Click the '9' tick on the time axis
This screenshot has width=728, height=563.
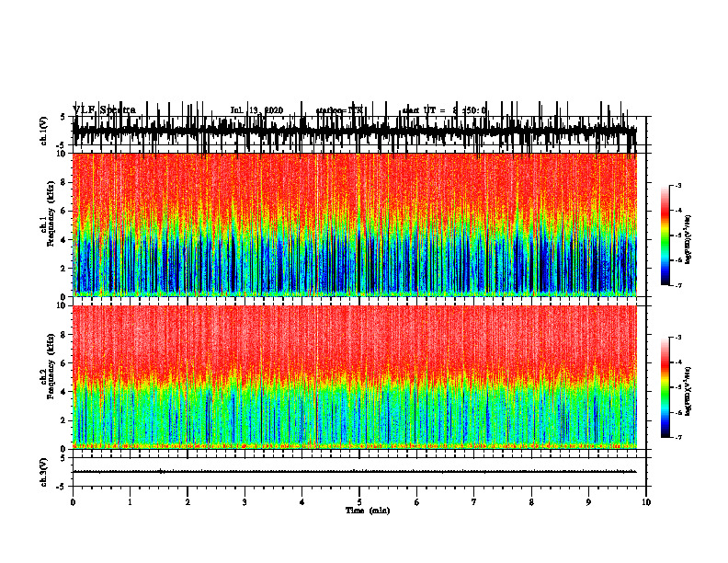coord(588,502)
